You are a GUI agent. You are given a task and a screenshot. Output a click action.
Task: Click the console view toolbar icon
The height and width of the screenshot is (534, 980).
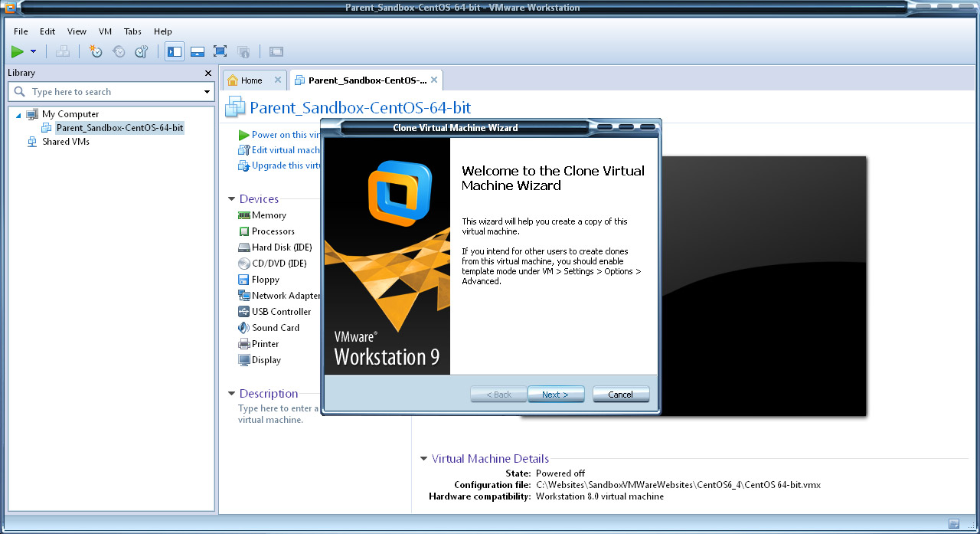tap(276, 51)
